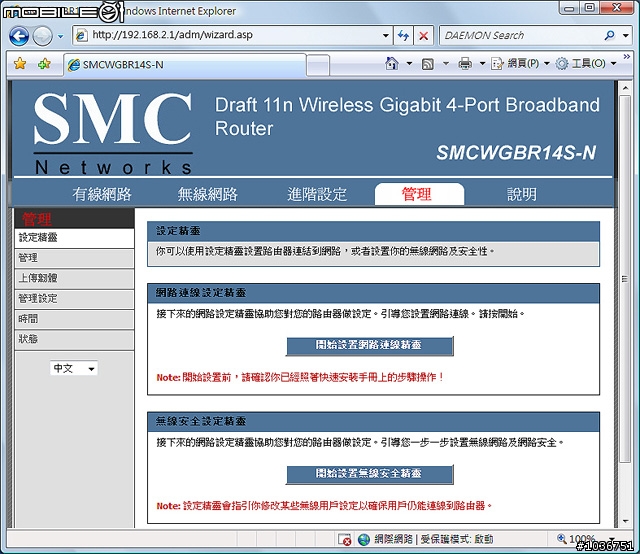Click the zoom level magnifier icon
The image size is (640, 554).
click(562, 538)
